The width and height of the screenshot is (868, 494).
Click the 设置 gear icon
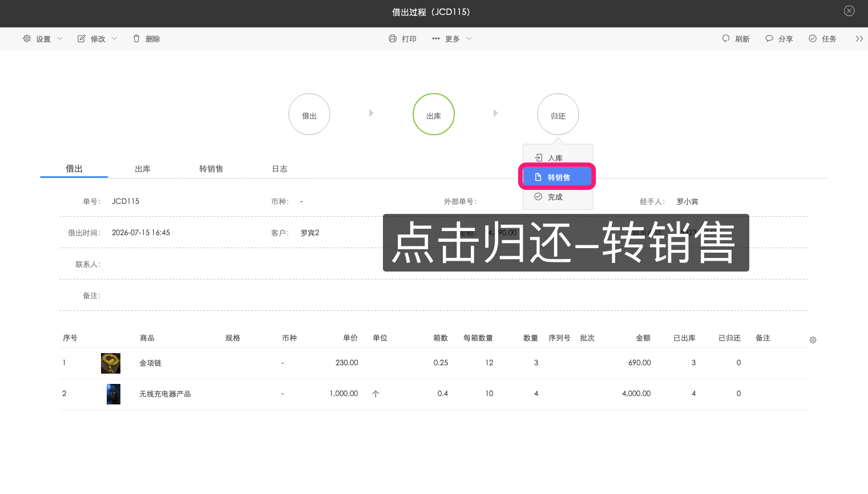(x=27, y=39)
